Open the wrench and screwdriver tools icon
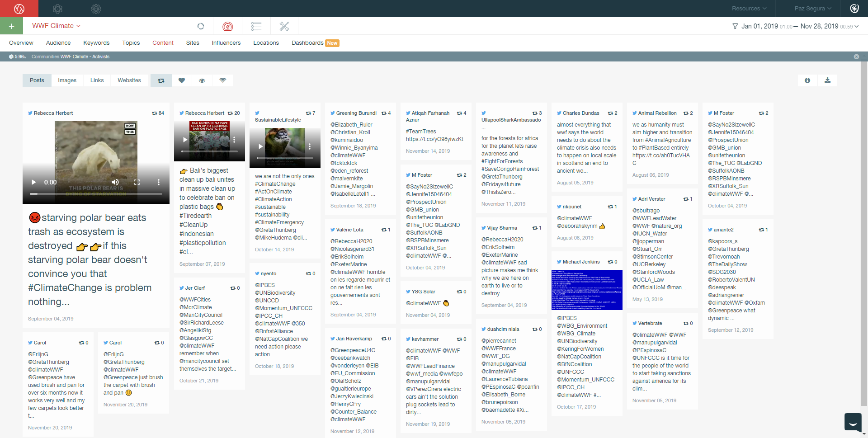The image size is (868, 438). [x=284, y=26]
